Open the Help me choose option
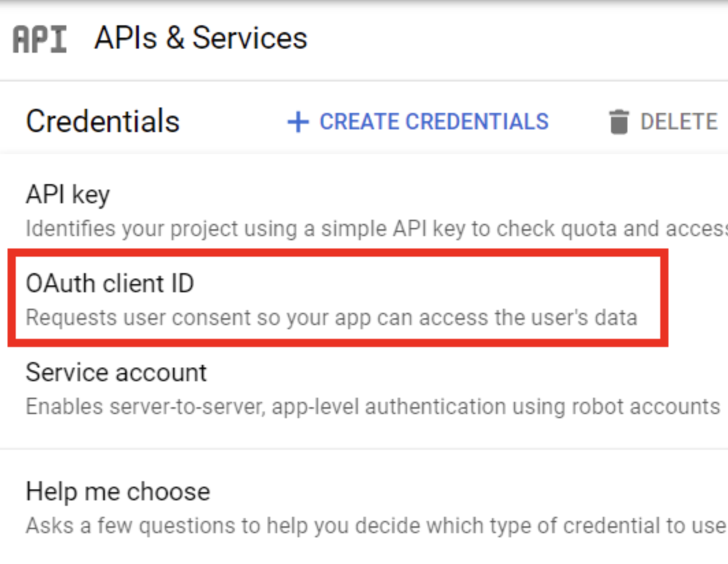Image resolution: width=728 pixels, height=564 pixels. coord(118,491)
